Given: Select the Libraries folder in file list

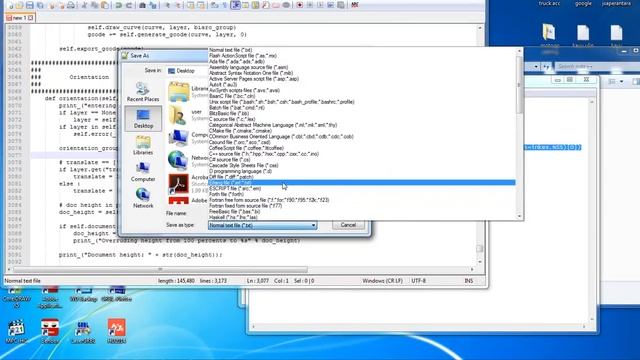Looking at the screenshot, I should point(188,91).
